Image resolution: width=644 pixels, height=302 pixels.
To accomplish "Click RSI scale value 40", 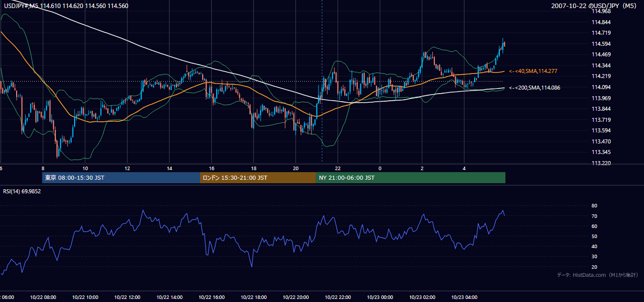I will (x=594, y=246).
